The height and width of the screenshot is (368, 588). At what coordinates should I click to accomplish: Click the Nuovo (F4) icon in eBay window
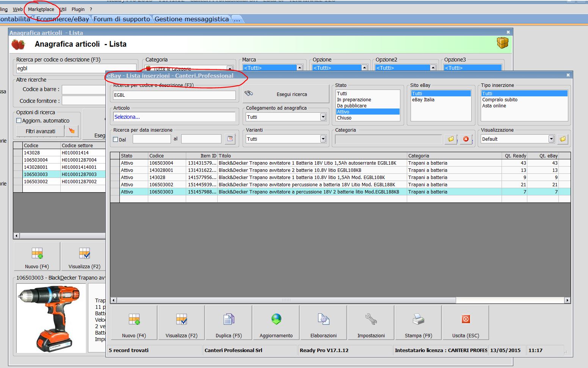pyautogui.click(x=134, y=319)
